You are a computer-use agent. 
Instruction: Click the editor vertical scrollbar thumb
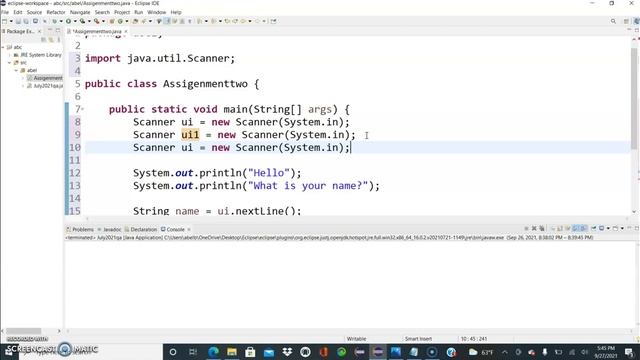click(x=634, y=98)
